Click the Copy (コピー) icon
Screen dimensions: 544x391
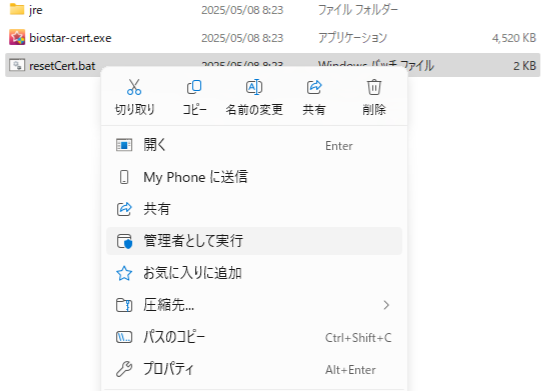click(194, 87)
